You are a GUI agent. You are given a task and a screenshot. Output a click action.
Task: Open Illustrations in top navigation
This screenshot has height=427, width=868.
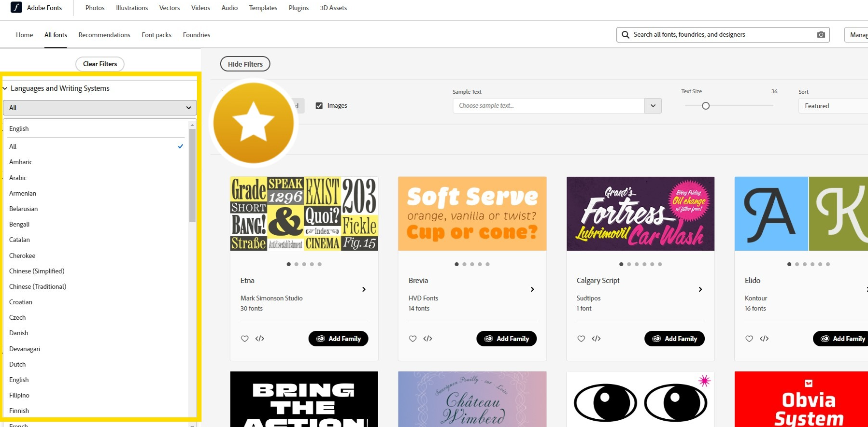click(x=132, y=8)
